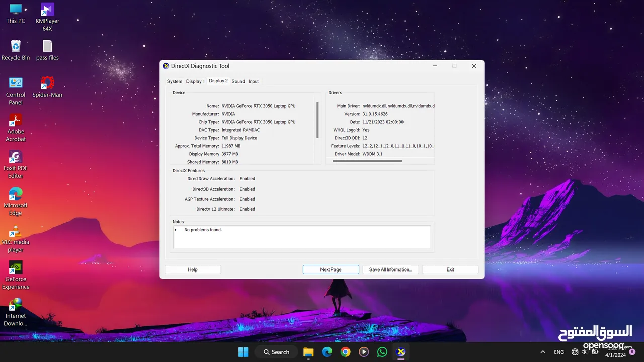Viewport: 644px width, 362px height.
Task: Click DirectX 12 Ultimate 'Enabled' value
Action: [x=247, y=209]
